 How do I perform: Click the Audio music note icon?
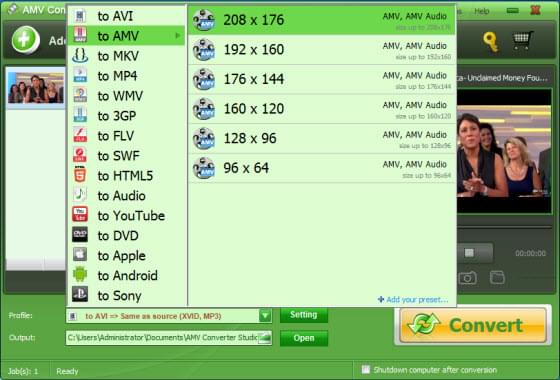(80, 195)
